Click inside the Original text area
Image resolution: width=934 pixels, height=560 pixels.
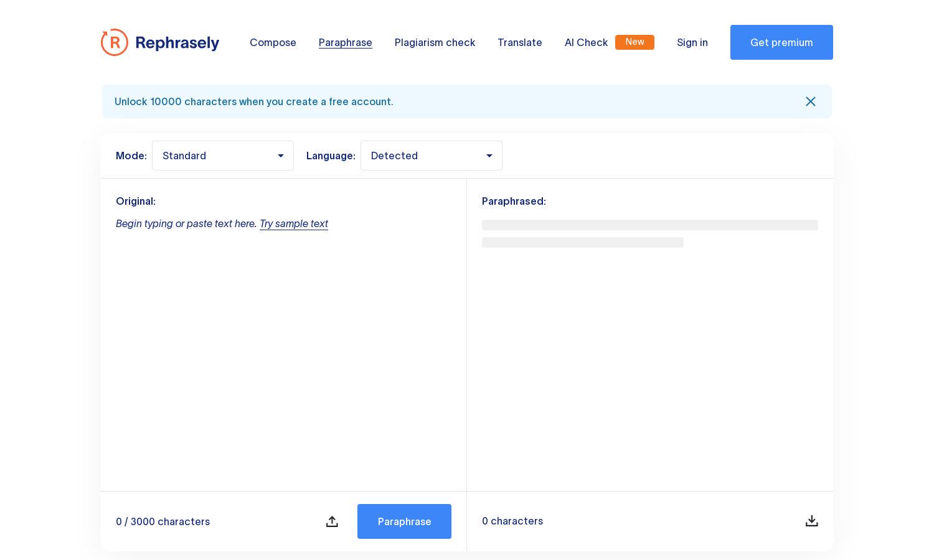283,348
